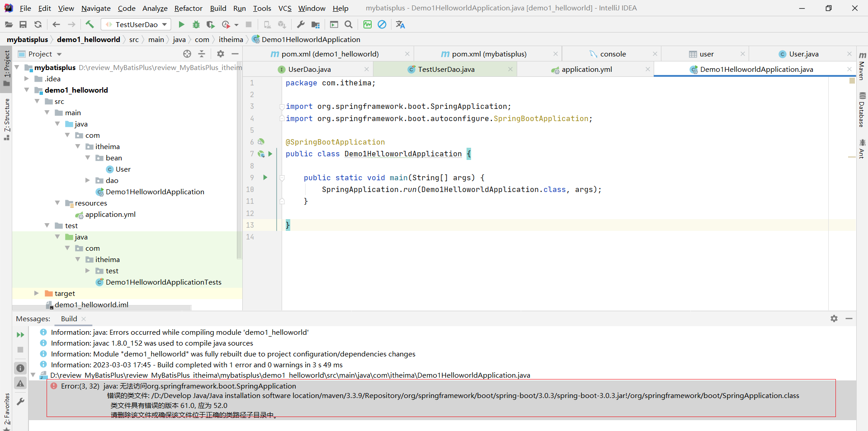The height and width of the screenshot is (431, 868).
Task: Collapse all in the Project panel
Action: coord(202,54)
